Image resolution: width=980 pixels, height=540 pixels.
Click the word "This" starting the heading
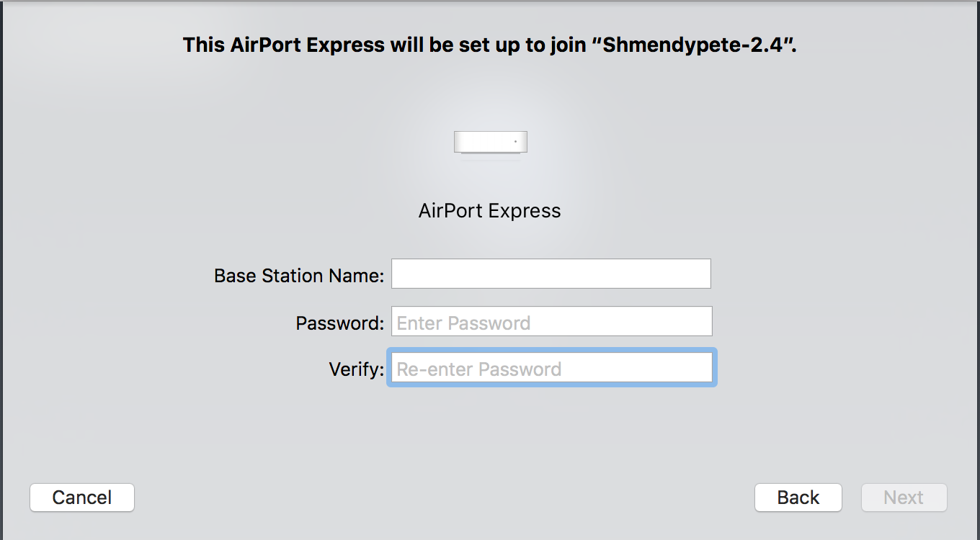(x=203, y=45)
